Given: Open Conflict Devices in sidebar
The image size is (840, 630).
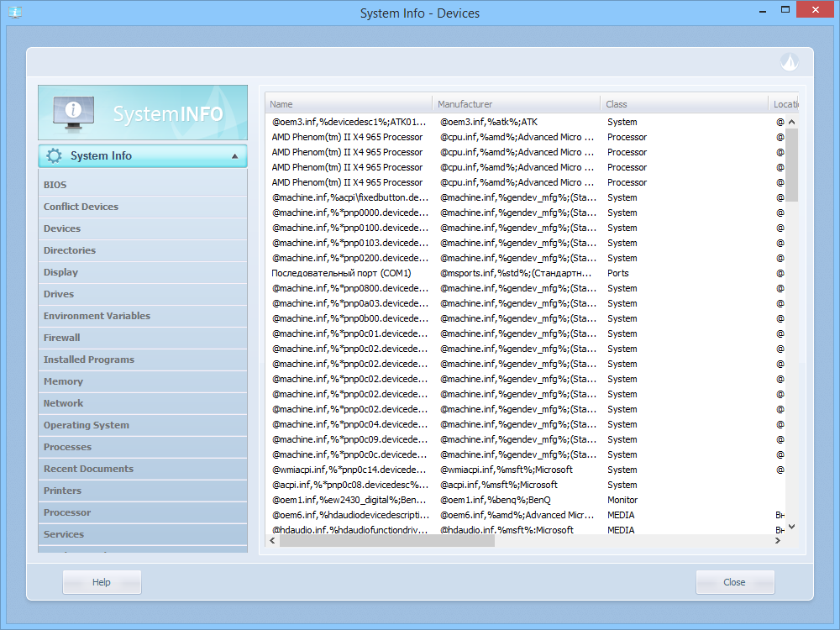Looking at the screenshot, I should [143, 207].
